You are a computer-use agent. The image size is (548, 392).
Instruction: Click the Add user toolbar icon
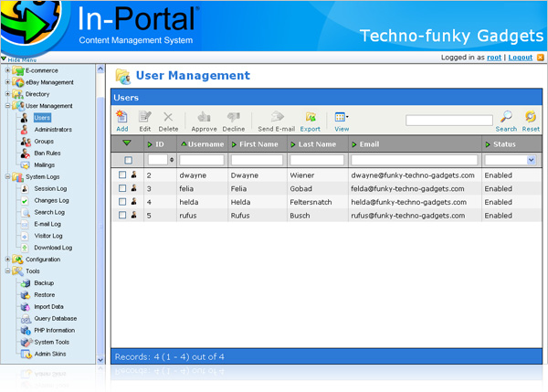point(122,117)
